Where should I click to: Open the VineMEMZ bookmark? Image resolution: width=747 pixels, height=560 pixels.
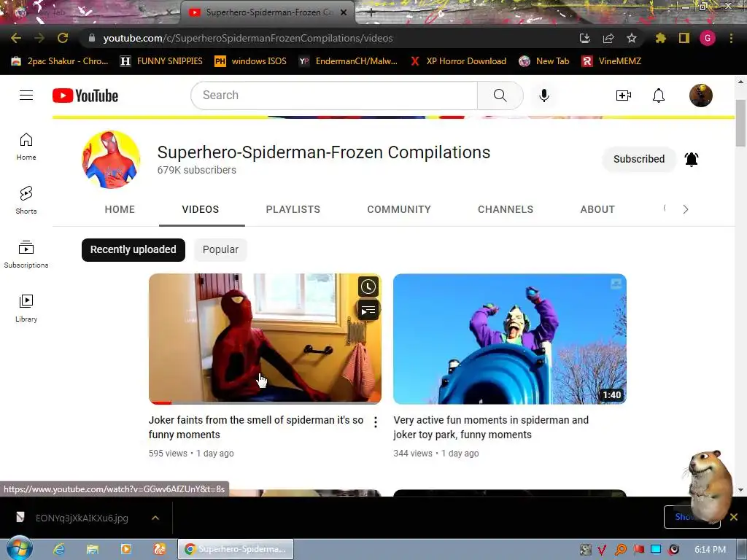pos(612,61)
